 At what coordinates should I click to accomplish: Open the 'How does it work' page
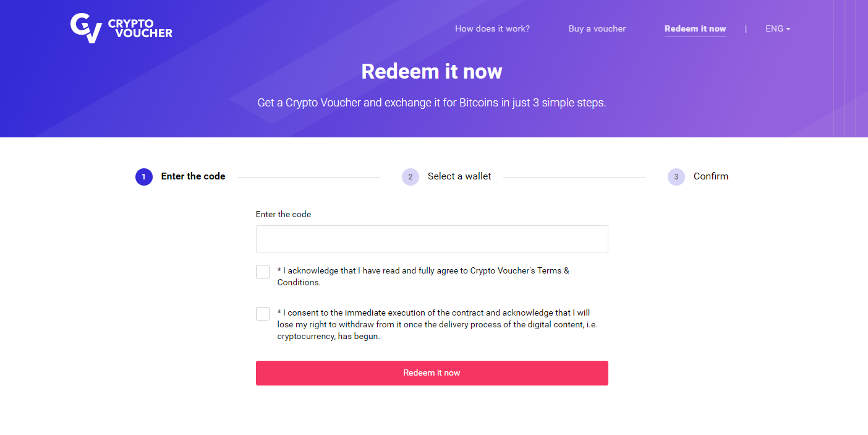pos(492,28)
